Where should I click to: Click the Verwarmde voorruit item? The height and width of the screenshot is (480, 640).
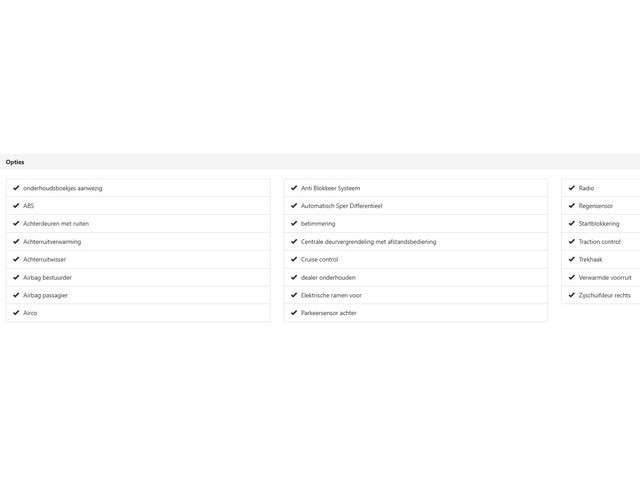point(601,278)
